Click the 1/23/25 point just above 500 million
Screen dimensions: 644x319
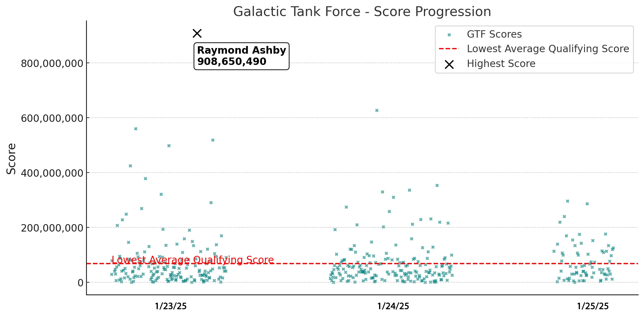213,140
